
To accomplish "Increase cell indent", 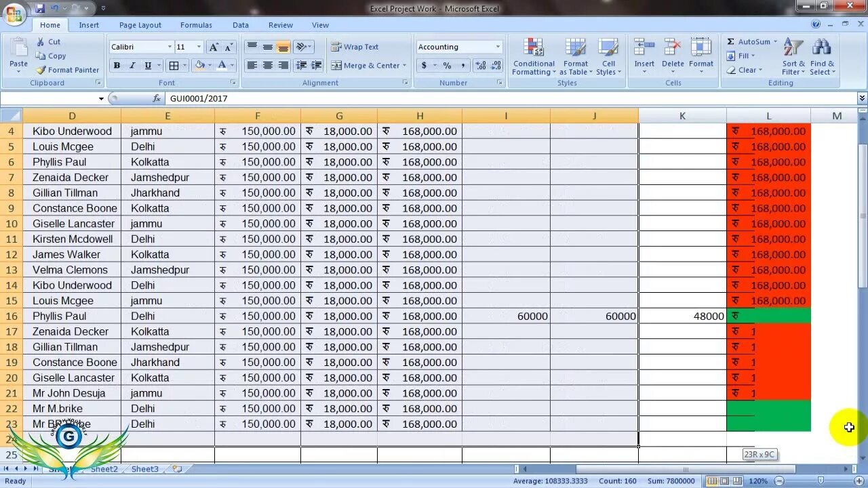I will click(x=316, y=66).
